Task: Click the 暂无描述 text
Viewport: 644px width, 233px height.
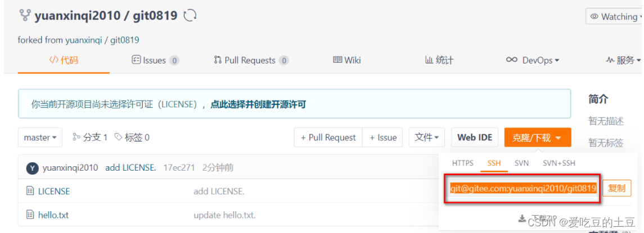Action: pos(606,121)
